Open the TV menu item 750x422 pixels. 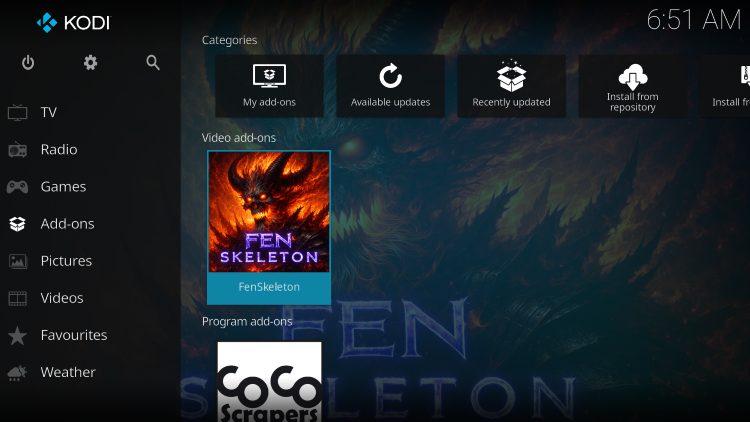pyautogui.click(x=49, y=112)
